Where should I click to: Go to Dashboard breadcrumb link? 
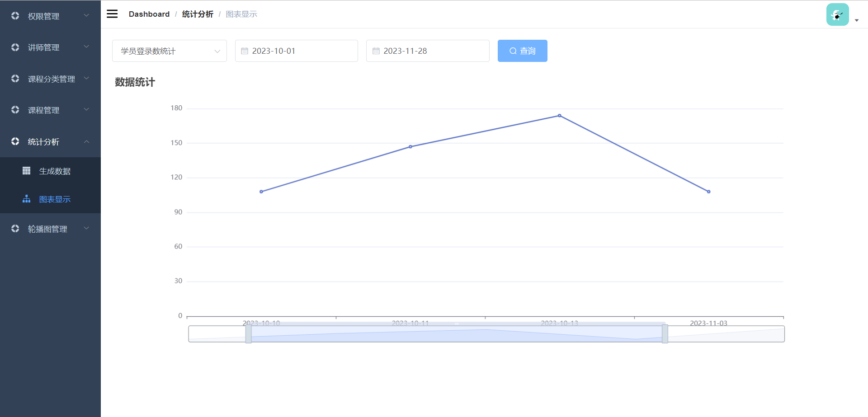point(149,14)
